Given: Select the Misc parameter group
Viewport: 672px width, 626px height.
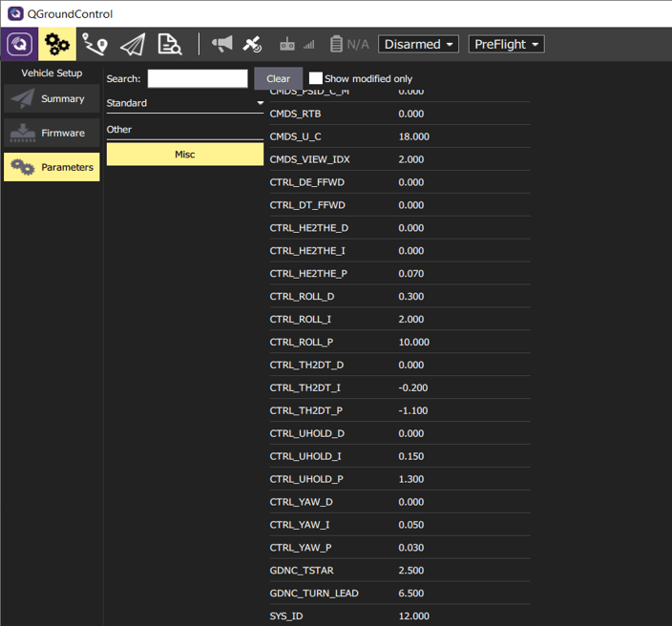Looking at the screenshot, I should click(185, 155).
